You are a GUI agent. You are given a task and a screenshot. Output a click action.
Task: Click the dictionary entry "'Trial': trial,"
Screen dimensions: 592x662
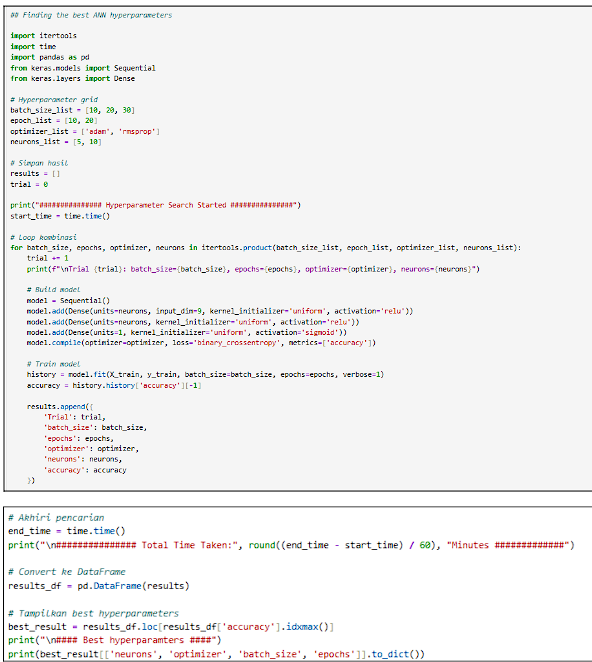pos(74,417)
